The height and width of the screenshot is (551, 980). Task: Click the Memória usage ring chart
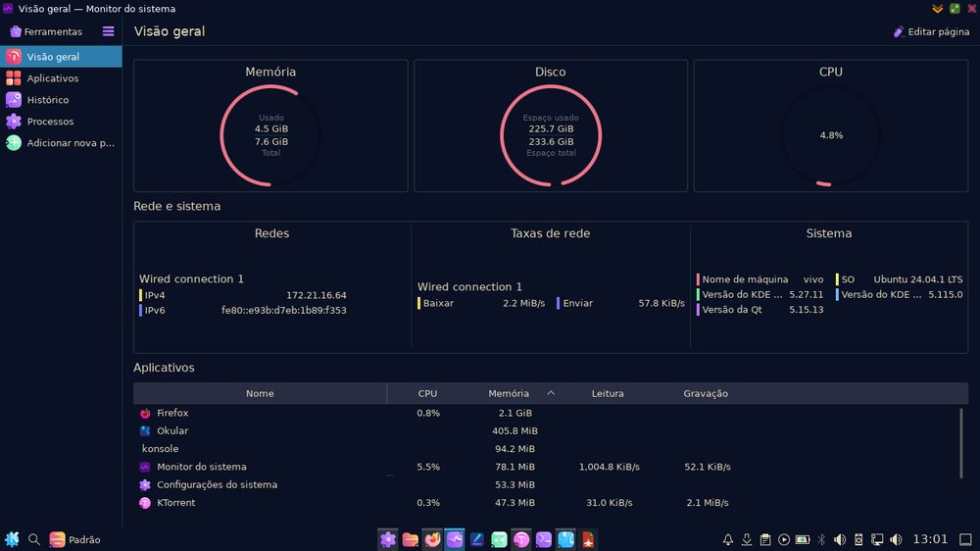tap(270, 135)
